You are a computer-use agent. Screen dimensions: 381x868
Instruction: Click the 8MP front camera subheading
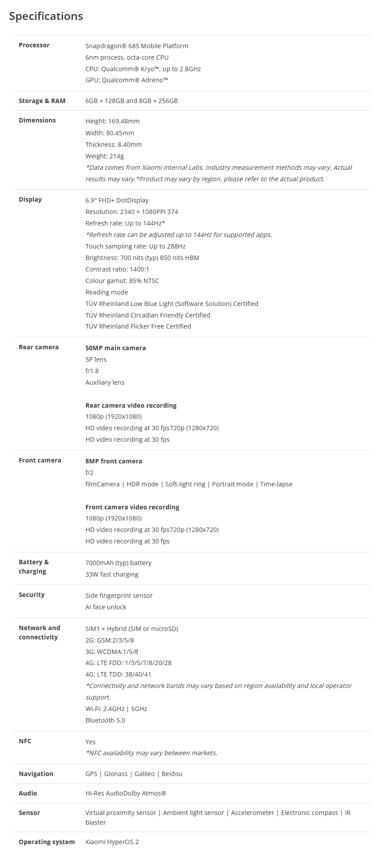coord(114,461)
